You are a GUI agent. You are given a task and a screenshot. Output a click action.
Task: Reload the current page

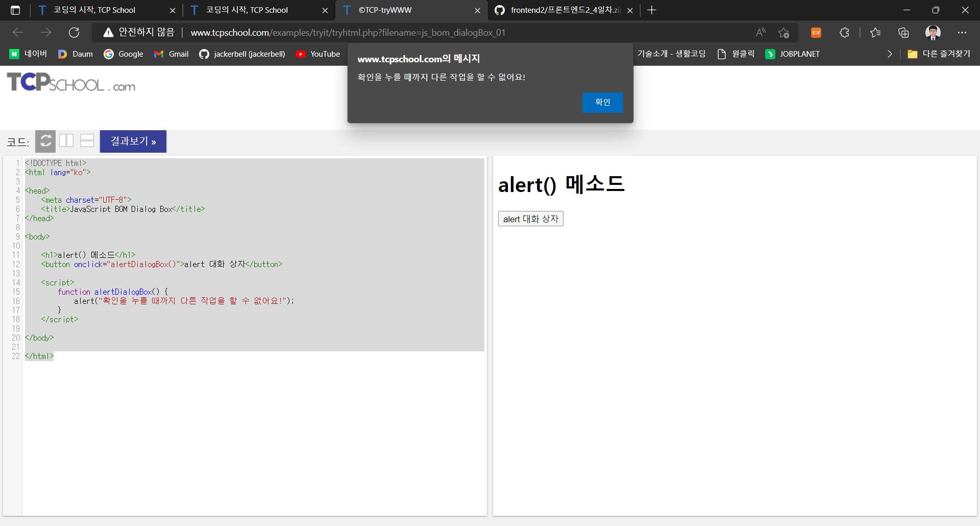(74, 33)
